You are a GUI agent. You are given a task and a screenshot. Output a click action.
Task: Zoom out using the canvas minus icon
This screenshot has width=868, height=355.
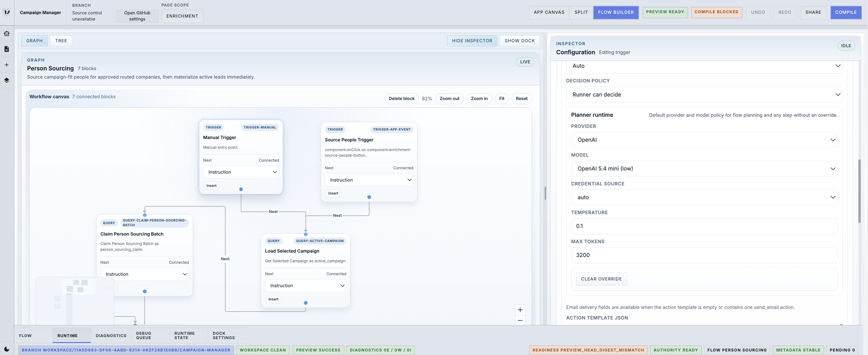[x=520, y=321]
